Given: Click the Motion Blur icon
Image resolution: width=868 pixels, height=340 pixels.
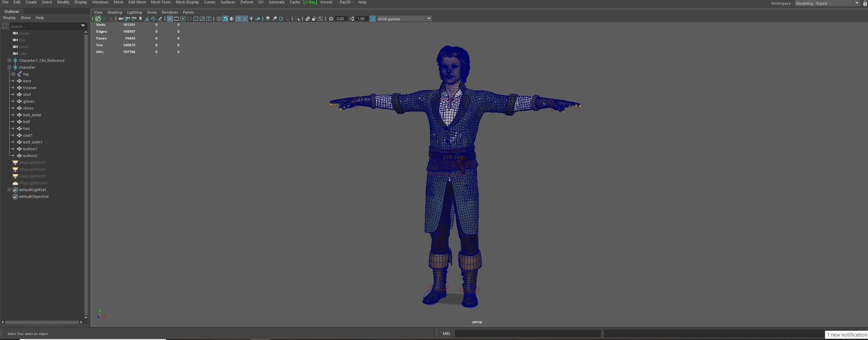Looking at the screenshot, I should tap(274, 19).
